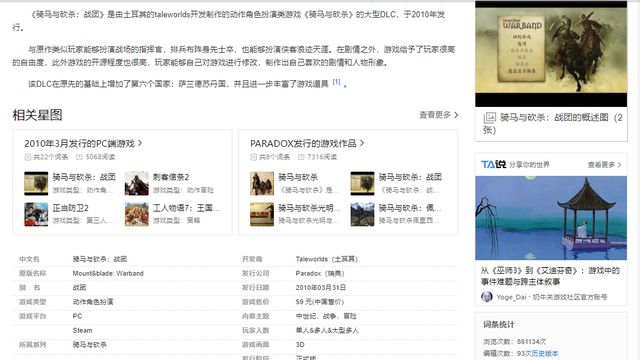Click the Yoge_Dai author name
Viewport: 640px width, 360px height.
pos(511,297)
